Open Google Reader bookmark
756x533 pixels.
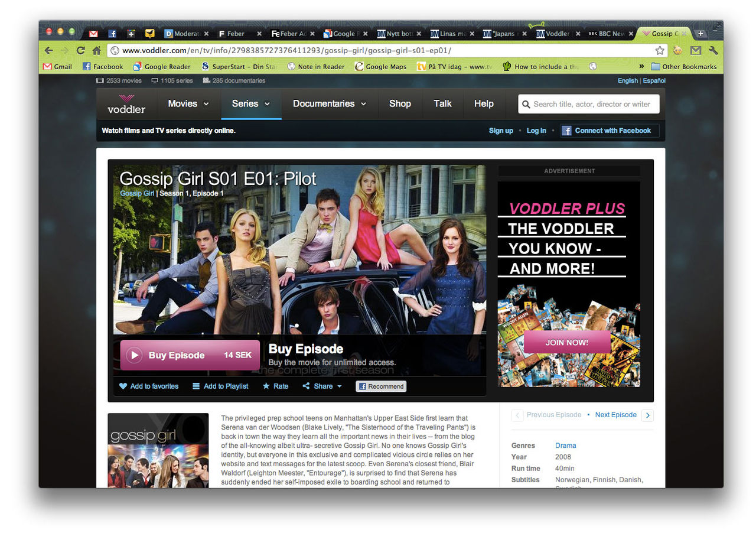pos(162,67)
